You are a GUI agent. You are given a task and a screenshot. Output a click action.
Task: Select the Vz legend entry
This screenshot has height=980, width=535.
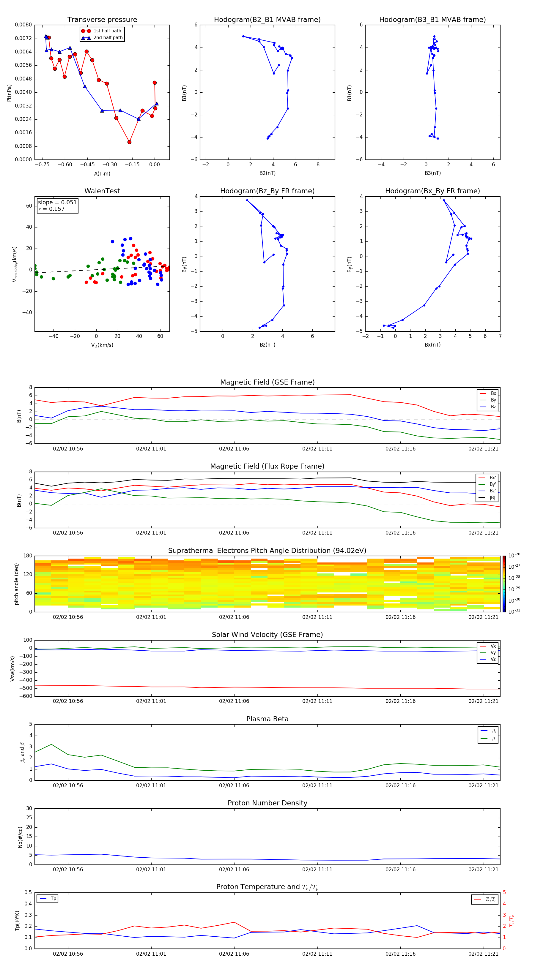pos(488,659)
